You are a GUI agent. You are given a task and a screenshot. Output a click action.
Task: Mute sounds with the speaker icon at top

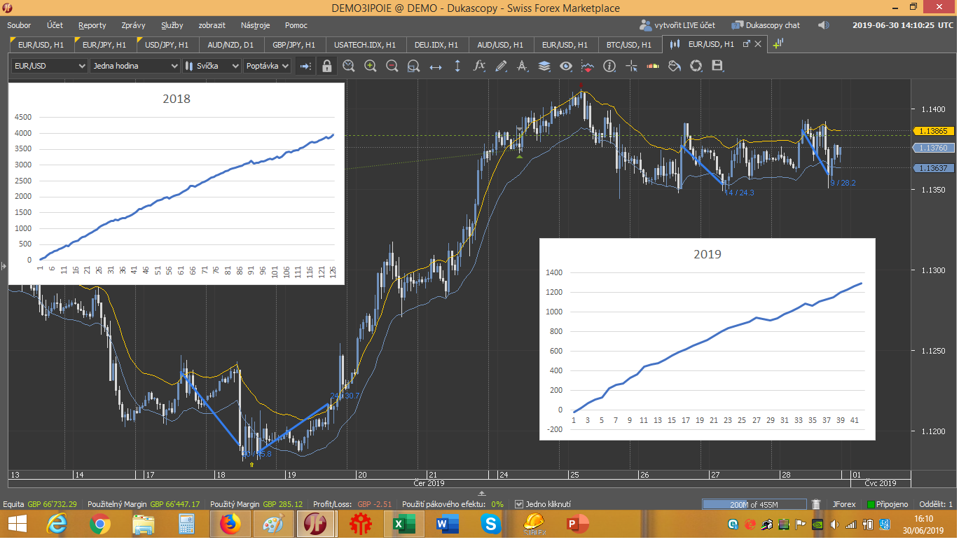tap(823, 25)
